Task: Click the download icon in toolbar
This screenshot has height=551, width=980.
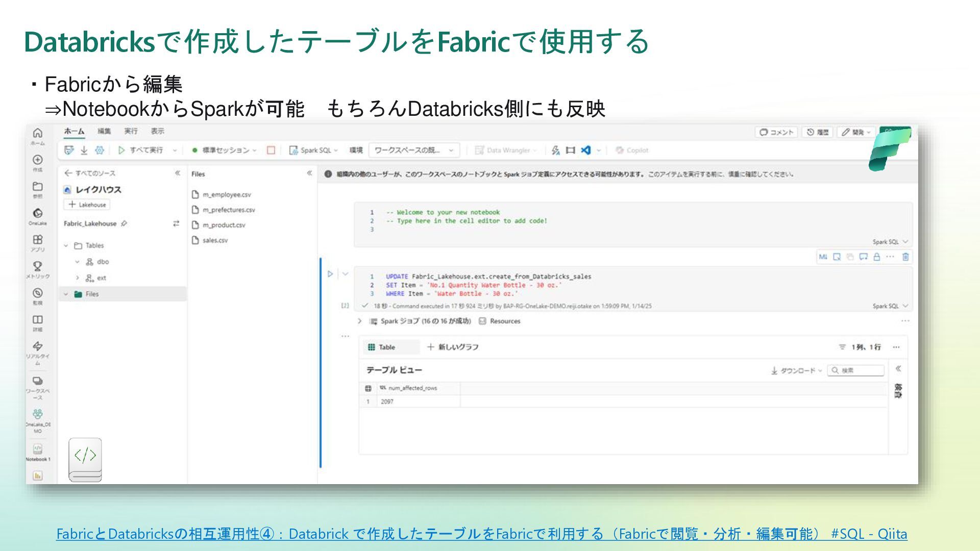Action: [84, 150]
